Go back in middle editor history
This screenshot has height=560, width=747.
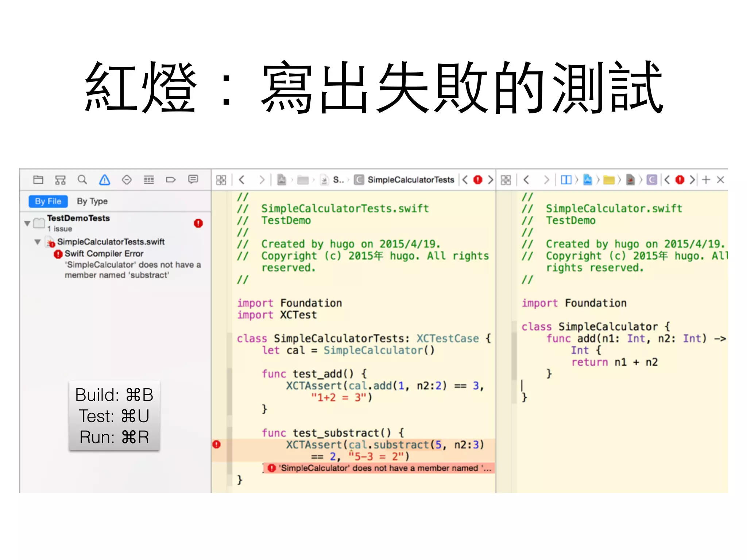(x=241, y=180)
